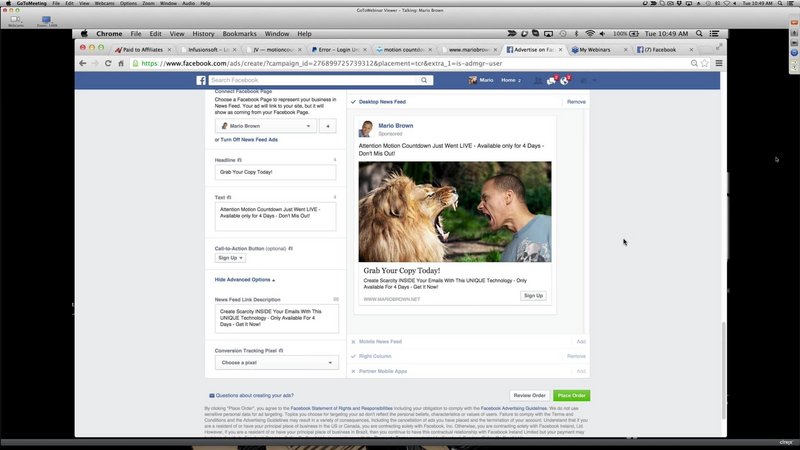Click Wi-Fi icon in inner menu bar
Screen dimensions: 800x450
(x=590, y=34)
